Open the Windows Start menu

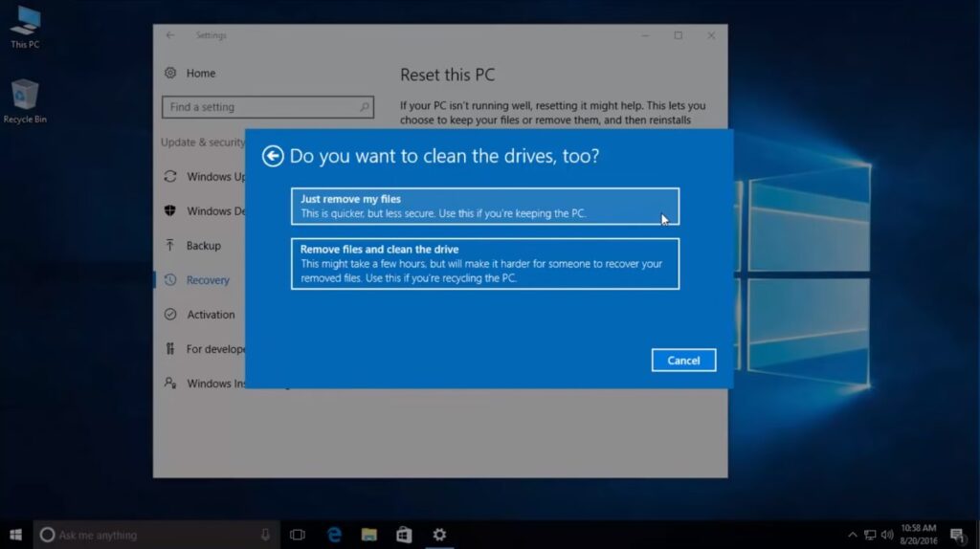tap(15, 535)
